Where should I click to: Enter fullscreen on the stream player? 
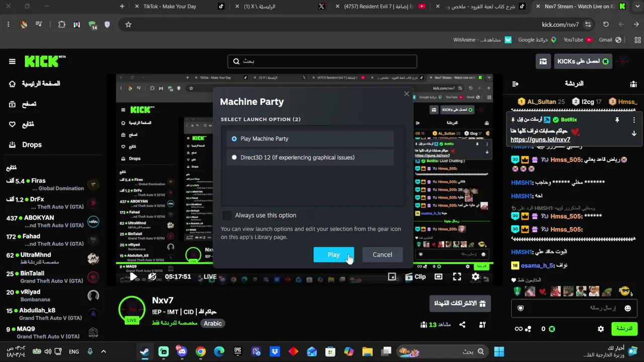[x=457, y=277]
